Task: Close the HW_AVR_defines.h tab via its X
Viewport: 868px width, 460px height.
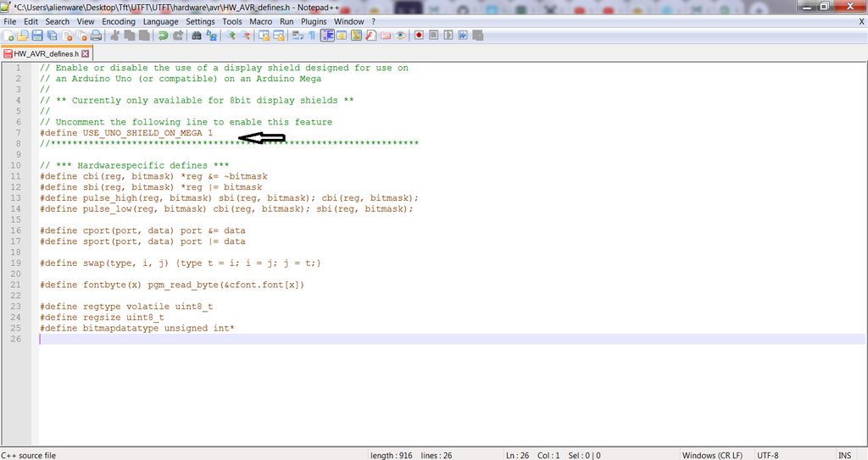Action: click(x=86, y=53)
